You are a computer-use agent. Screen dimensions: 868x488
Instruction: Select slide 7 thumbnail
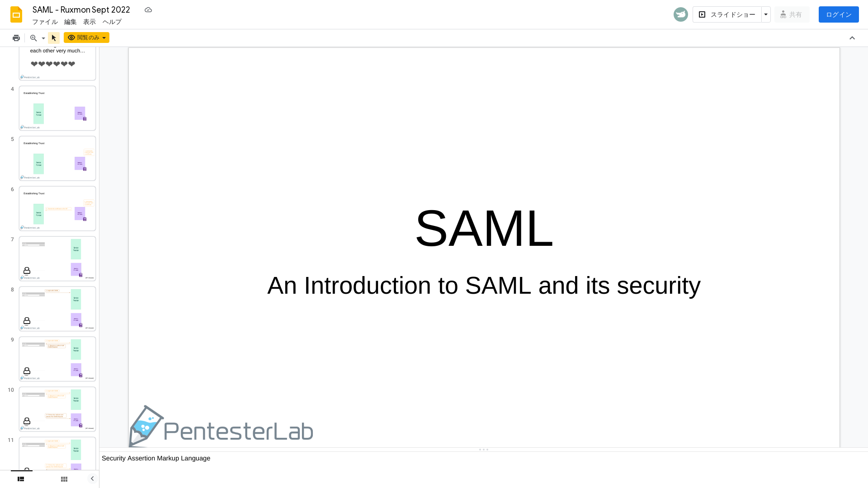tap(57, 258)
